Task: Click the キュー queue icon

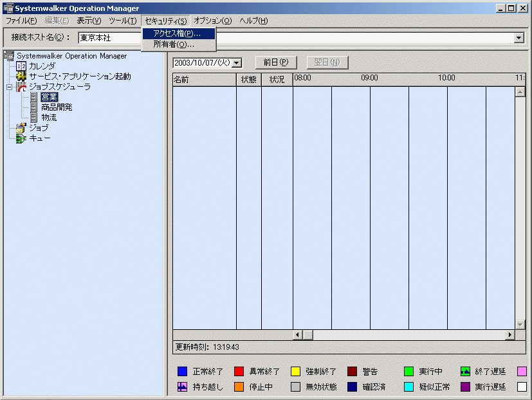Action: click(x=21, y=138)
